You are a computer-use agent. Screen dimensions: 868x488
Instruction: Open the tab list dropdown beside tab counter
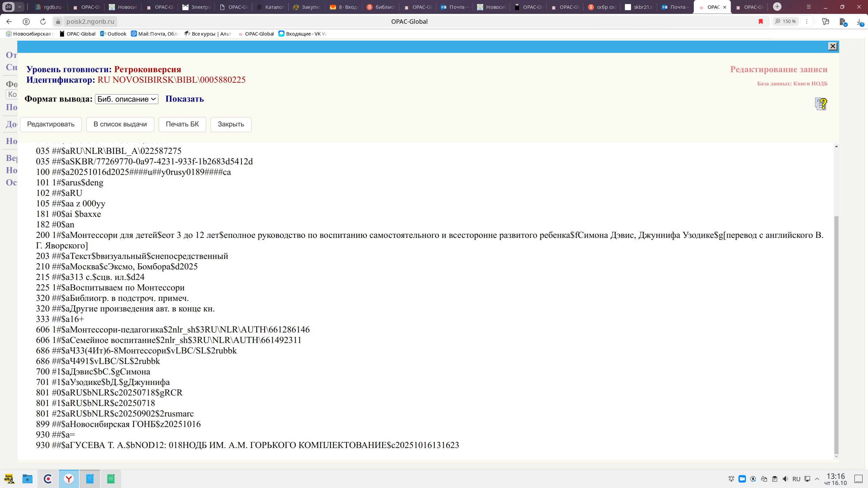20,7
